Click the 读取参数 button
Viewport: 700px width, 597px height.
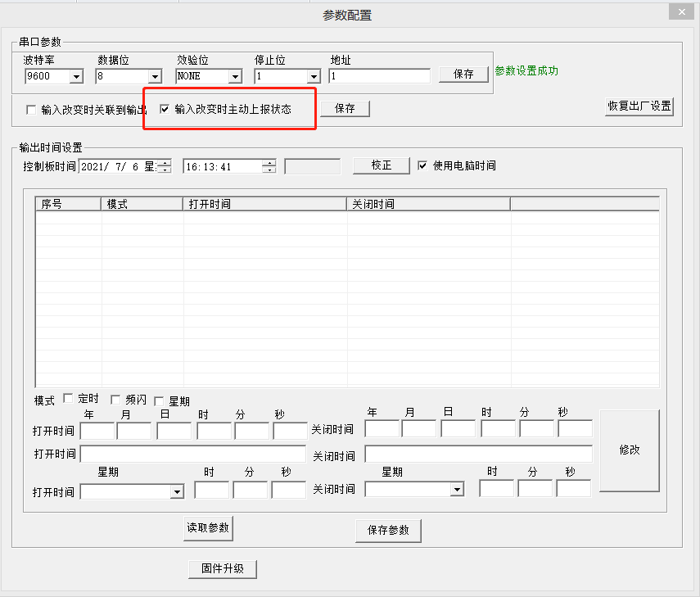pyautogui.click(x=208, y=528)
